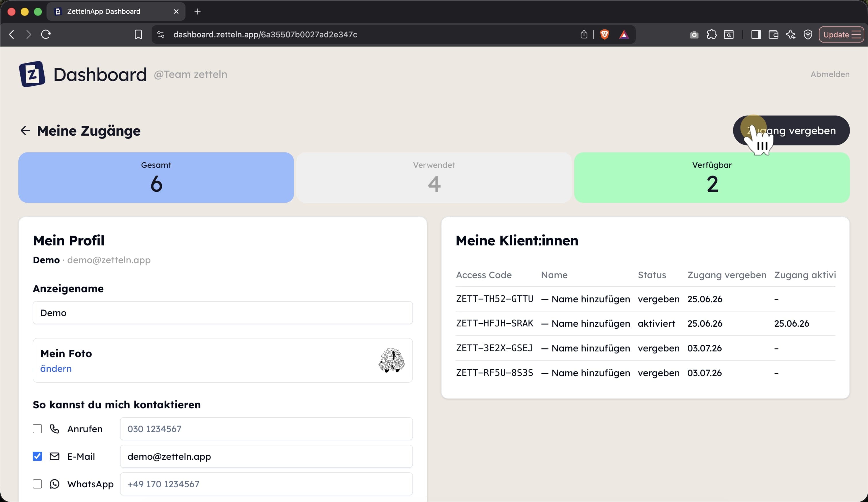Screen dimensions: 868x502
Task: Open Brave Shields lion icon
Action: point(604,34)
